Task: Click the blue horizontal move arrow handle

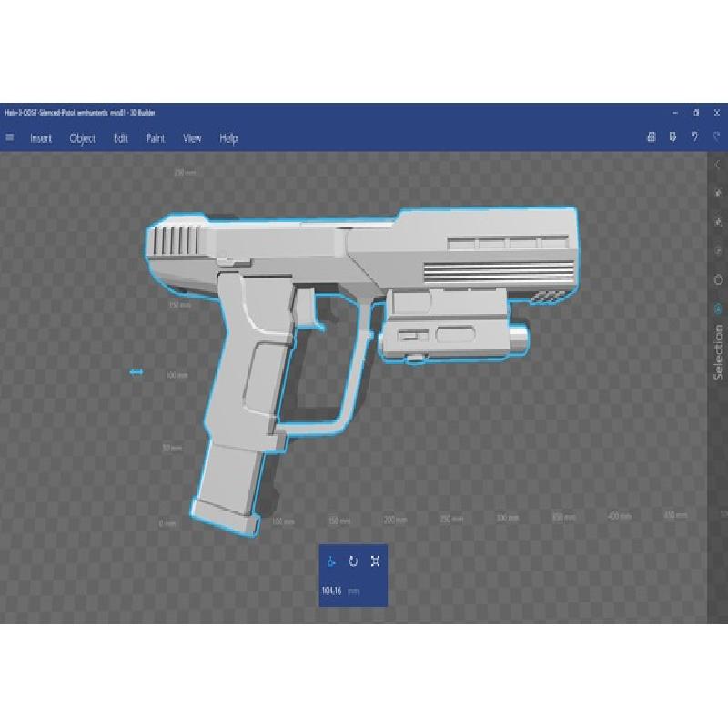Action: tap(136, 372)
